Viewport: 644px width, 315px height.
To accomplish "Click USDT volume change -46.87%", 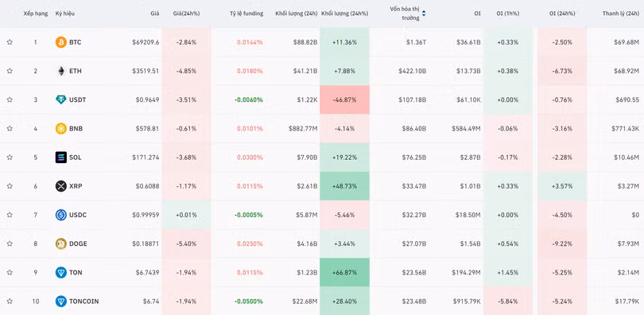I will (x=344, y=99).
